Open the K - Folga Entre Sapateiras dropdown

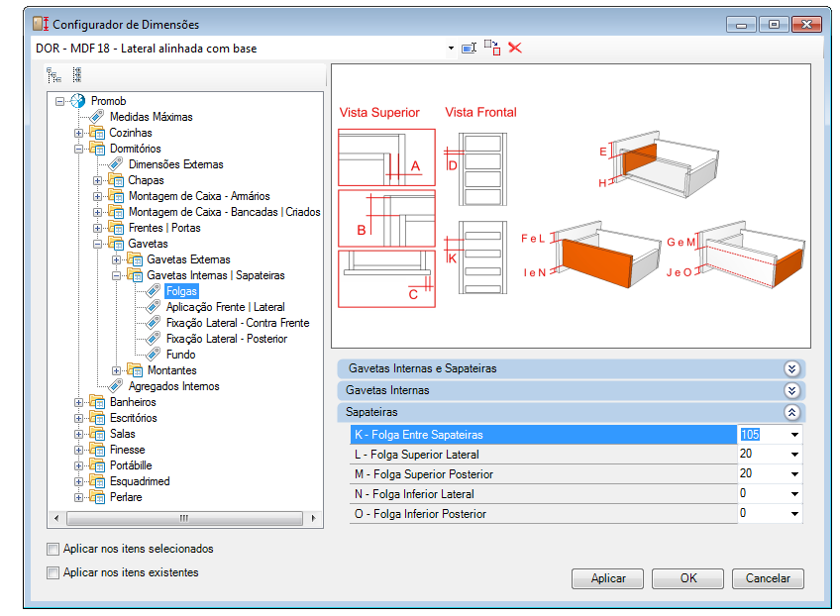tap(794, 435)
